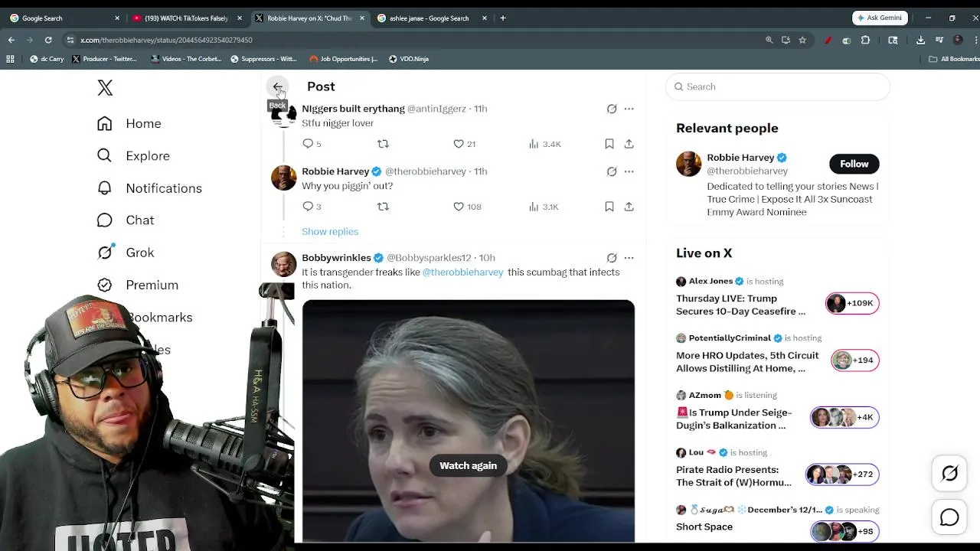Click Show replies link
This screenshot has width=980, height=551.
[330, 231]
